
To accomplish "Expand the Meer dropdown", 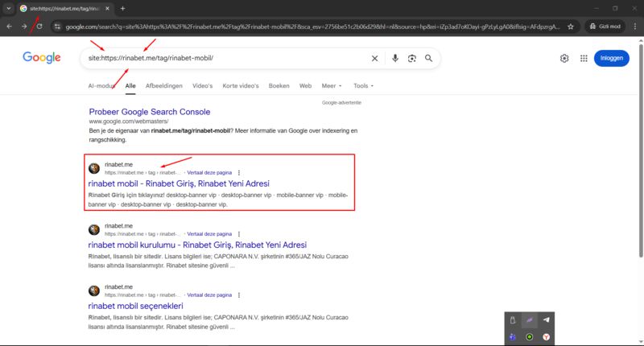I will point(332,85).
